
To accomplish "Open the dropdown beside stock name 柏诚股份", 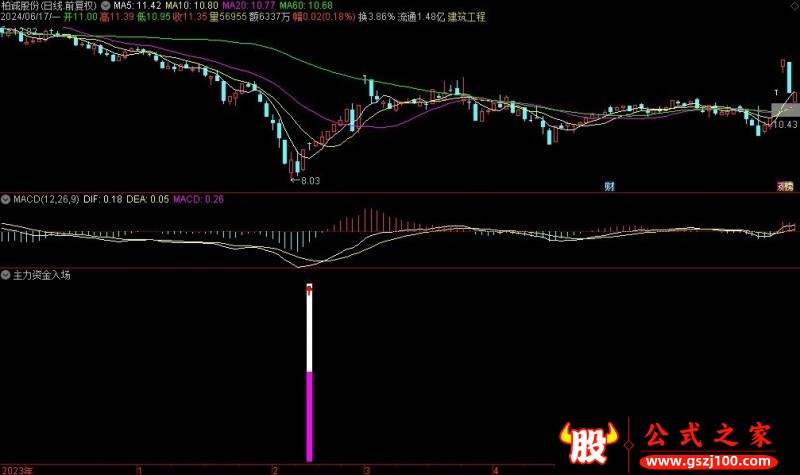I will click(106, 6).
